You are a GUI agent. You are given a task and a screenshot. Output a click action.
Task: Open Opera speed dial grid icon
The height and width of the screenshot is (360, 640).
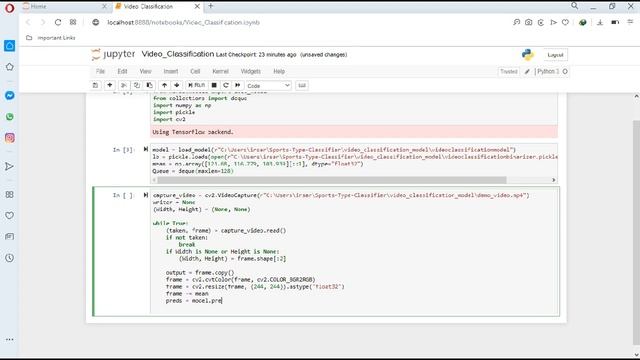(x=73, y=22)
